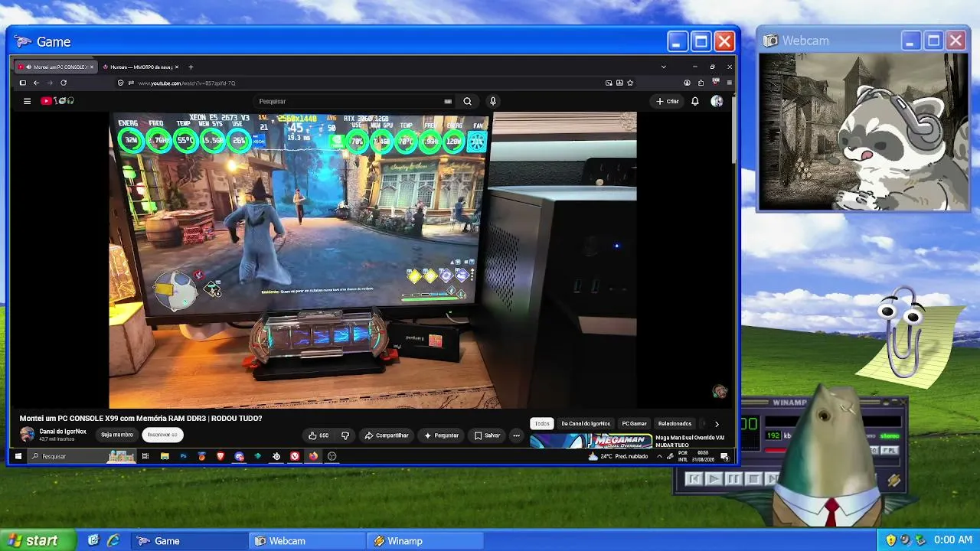The width and height of the screenshot is (980, 551).
Task: Open Canal do IgorNox channel avatar
Action: (x=27, y=435)
